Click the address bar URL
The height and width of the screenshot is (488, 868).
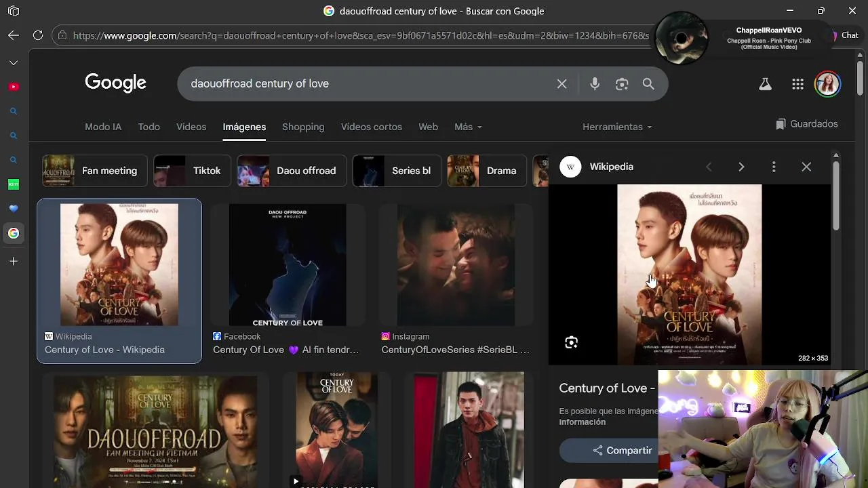coord(361,35)
